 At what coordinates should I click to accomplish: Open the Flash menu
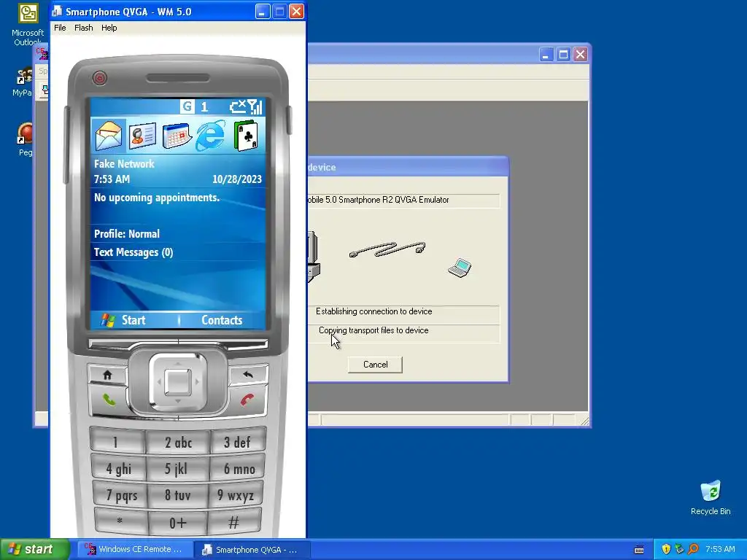83,28
